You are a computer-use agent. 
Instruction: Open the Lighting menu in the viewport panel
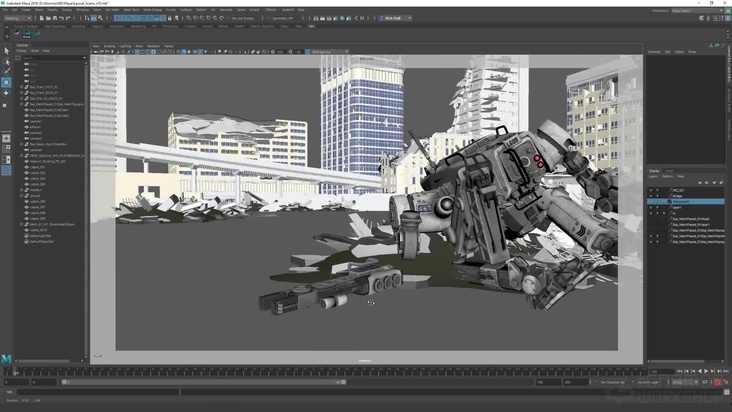pyautogui.click(x=125, y=46)
